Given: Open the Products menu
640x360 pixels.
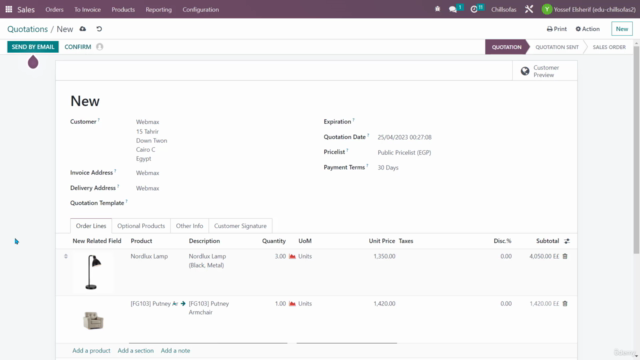Looking at the screenshot, I should (x=123, y=9).
